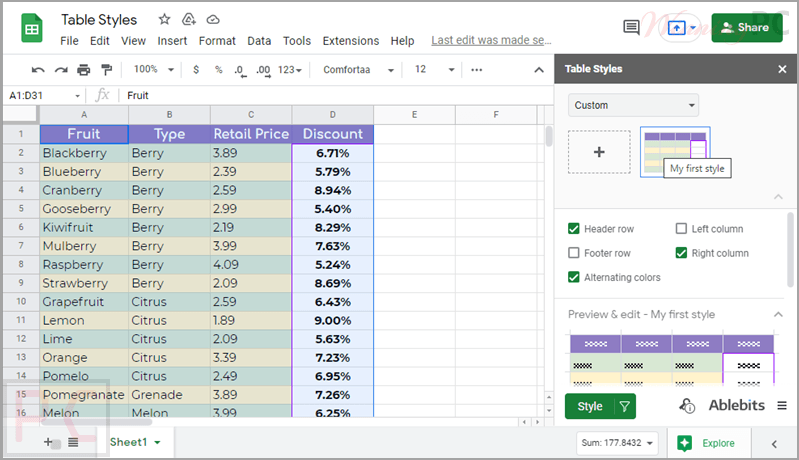The image size is (799, 460).
Task: Click the Explore star icon
Action: click(684, 443)
